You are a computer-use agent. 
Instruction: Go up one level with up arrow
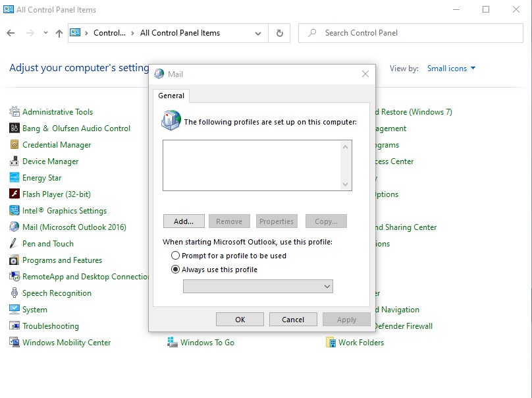(59, 33)
